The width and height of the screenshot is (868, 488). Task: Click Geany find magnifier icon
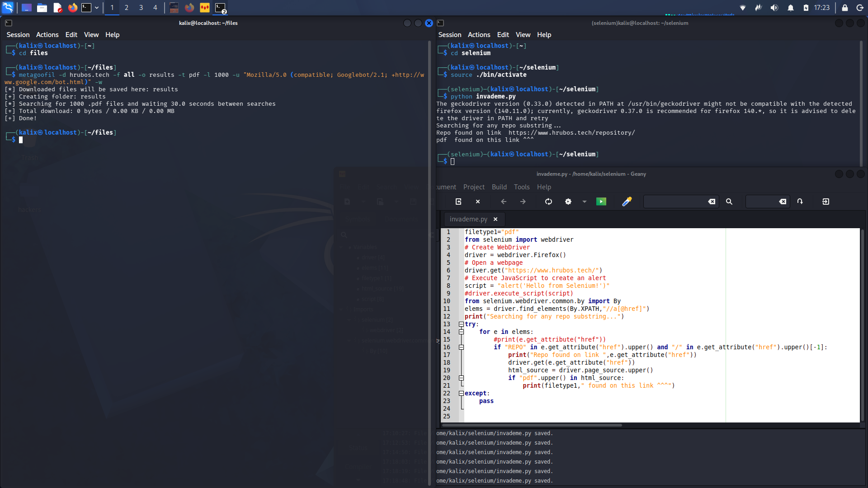pos(729,202)
